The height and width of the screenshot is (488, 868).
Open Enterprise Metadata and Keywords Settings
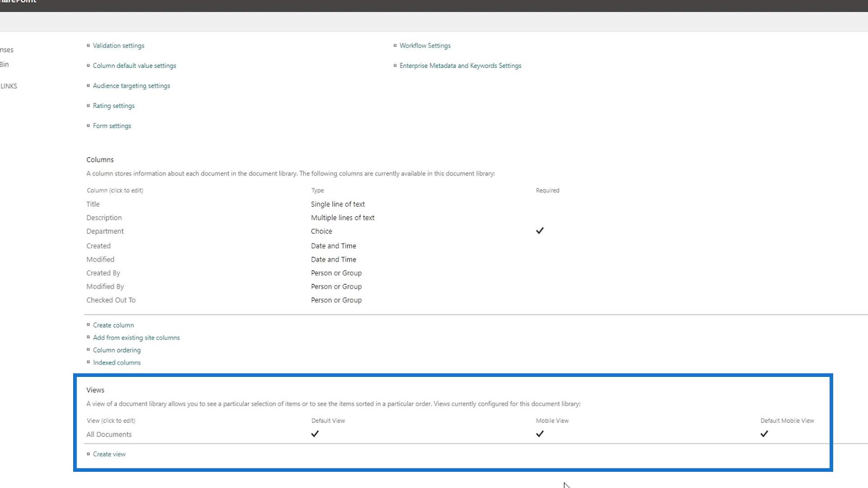tap(461, 66)
